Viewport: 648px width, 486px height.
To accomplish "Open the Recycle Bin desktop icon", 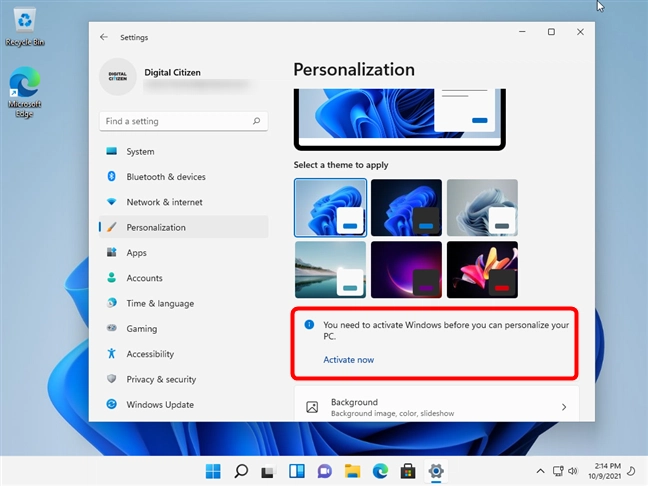I will coord(25,27).
